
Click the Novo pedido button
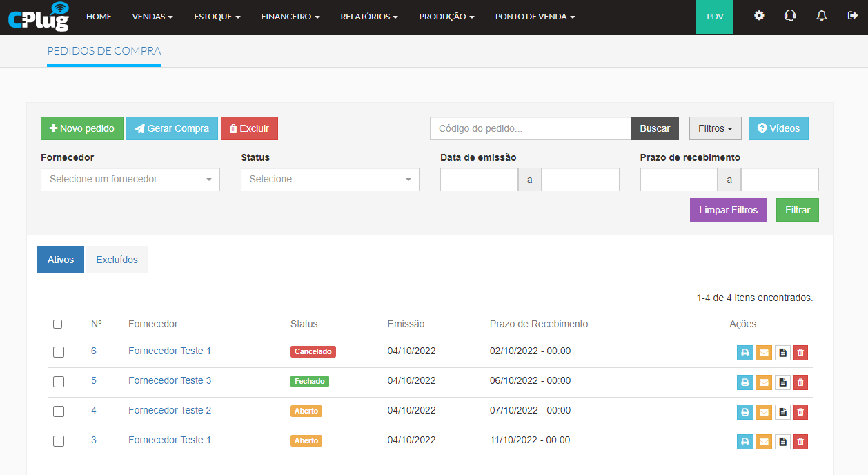click(82, 128)
